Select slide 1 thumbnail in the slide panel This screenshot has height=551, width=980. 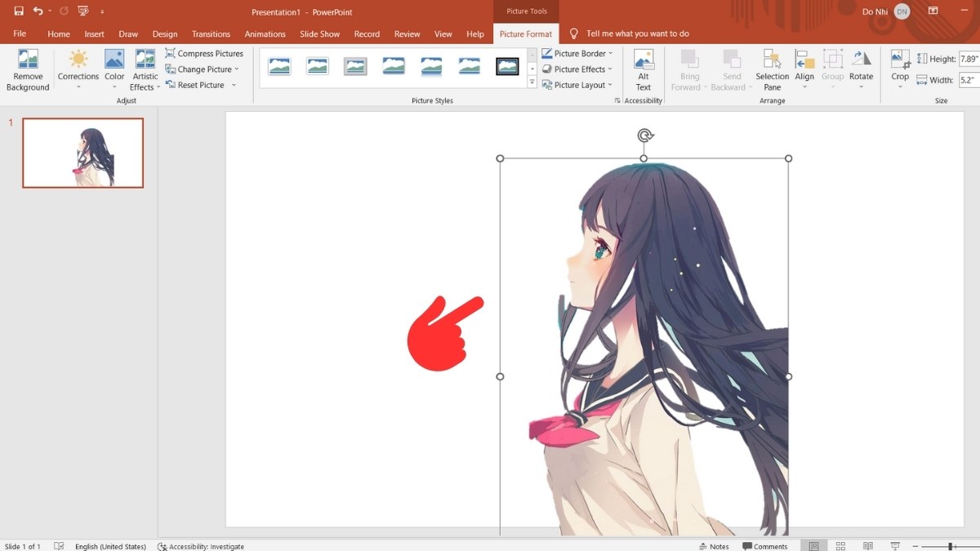[x=82, y=153]
